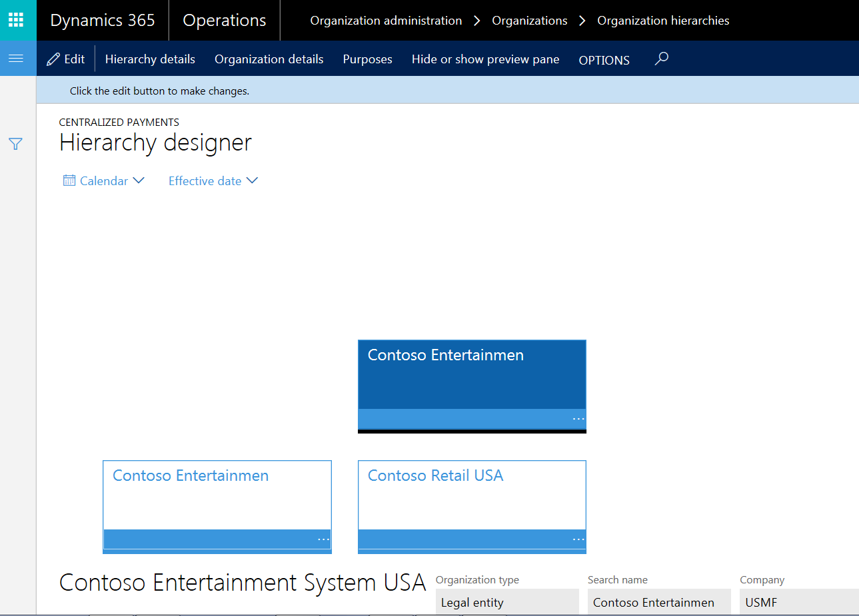
Task: Open the Organization type field showing Legal entity
Action: pos(507,601)
